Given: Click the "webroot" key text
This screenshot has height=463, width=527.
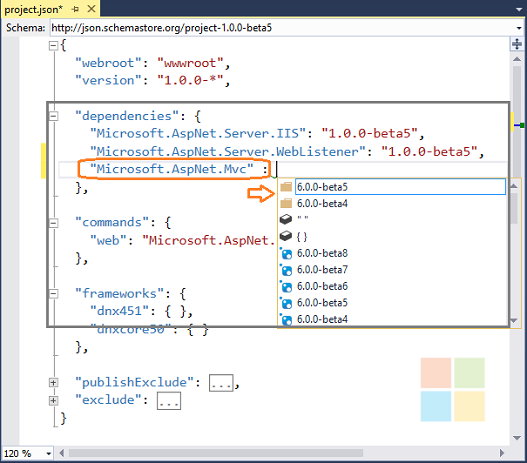Looking at the screenshot, I should (x=108, y=63).
